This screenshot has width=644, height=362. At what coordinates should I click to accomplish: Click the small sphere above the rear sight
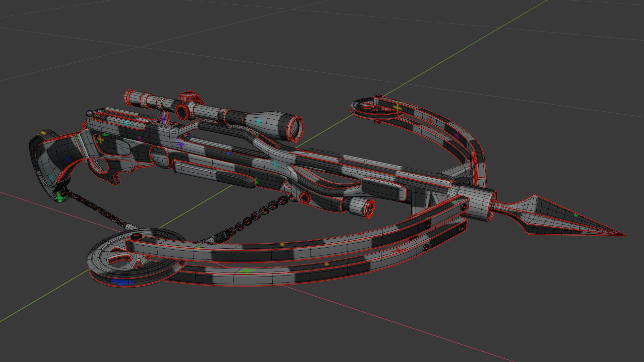coord(90,113)
